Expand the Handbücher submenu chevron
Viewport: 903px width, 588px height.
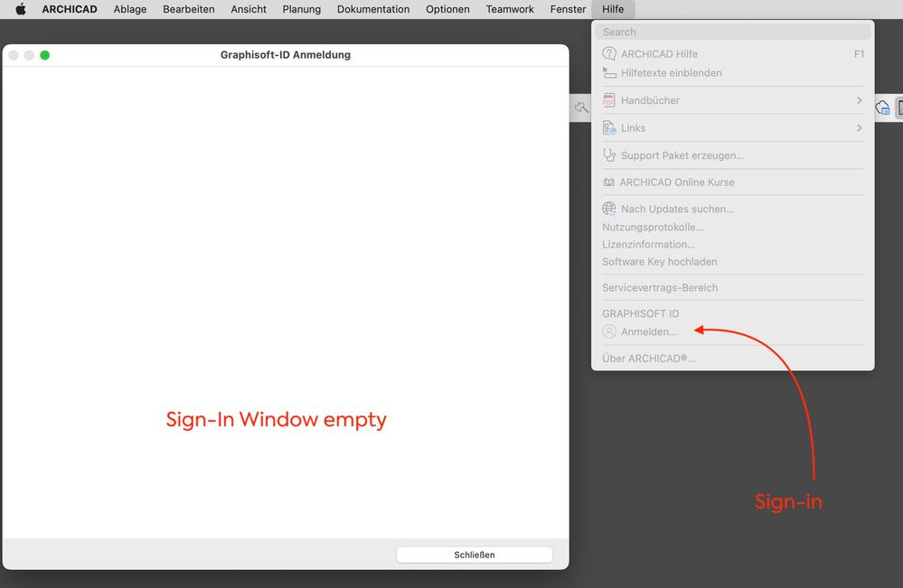point(860,99)
